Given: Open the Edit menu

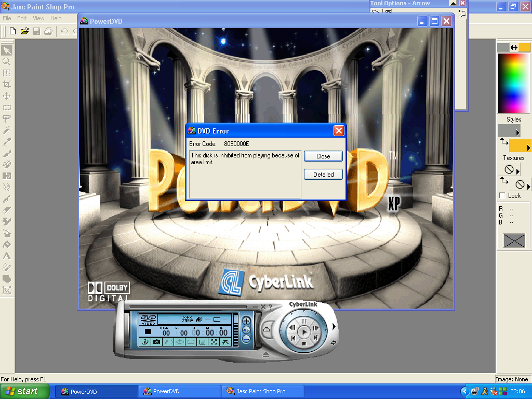Looking at the screenshot, I should point(22,18).
